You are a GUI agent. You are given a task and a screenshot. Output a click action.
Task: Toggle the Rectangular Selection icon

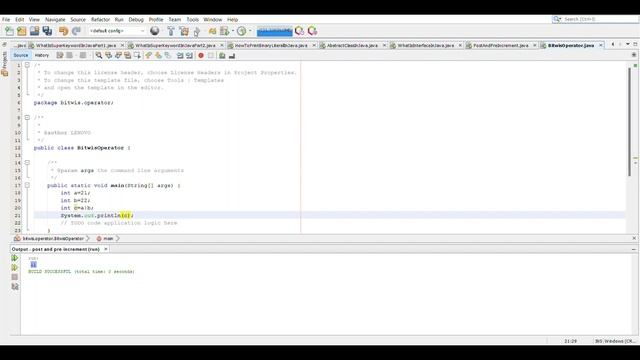(x=137, y=56)
